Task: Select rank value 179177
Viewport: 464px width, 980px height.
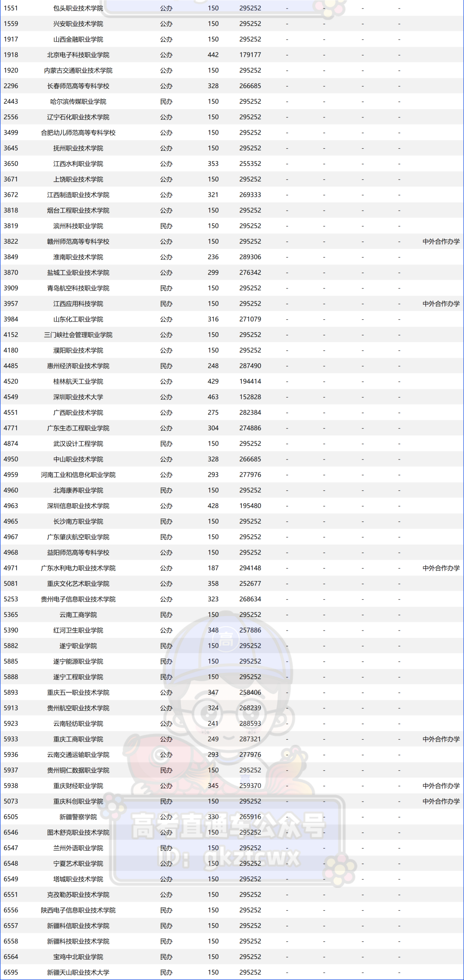Action: tap(250, 55)
